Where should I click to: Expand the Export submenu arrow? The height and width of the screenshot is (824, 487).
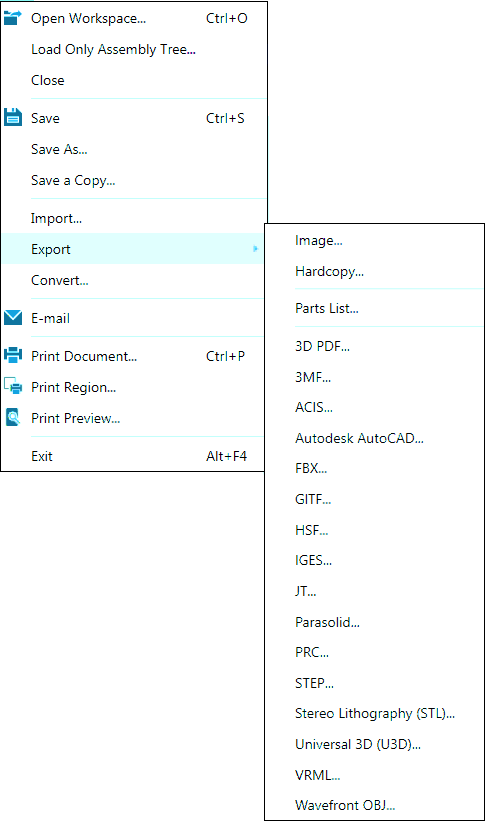point(255,249)
